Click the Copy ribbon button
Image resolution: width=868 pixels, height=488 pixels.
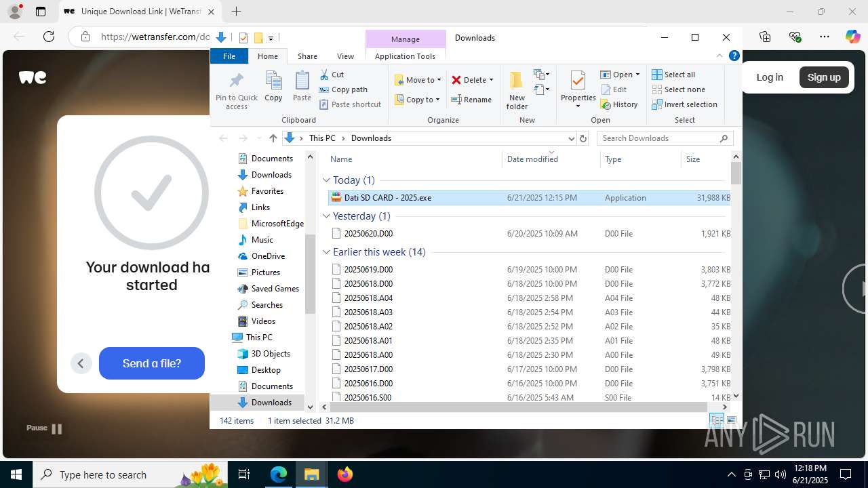coord(273,87)
